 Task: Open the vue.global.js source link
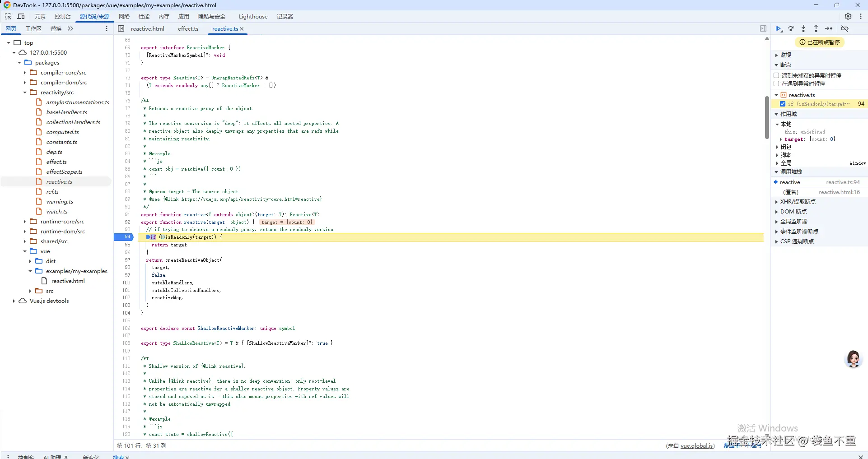click(x=697, y=446)
